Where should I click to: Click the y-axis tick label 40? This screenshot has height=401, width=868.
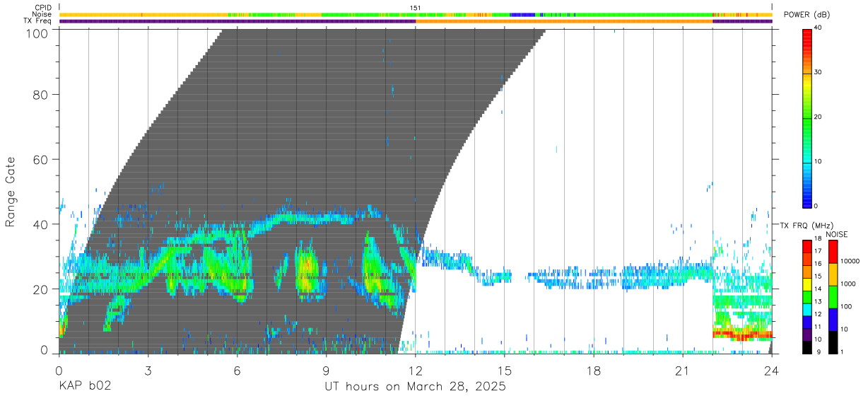point(42,224)
